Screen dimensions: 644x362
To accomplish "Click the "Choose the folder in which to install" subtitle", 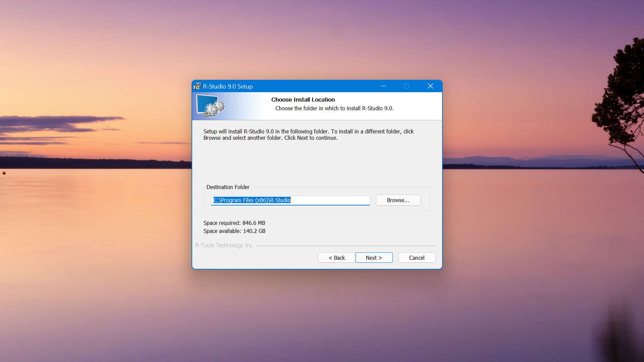I will point(334,108).
